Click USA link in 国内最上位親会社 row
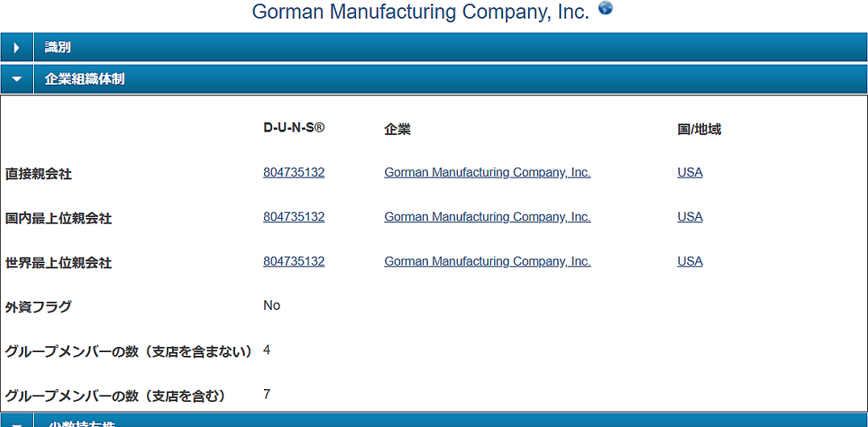 click(x=690, y=217)
